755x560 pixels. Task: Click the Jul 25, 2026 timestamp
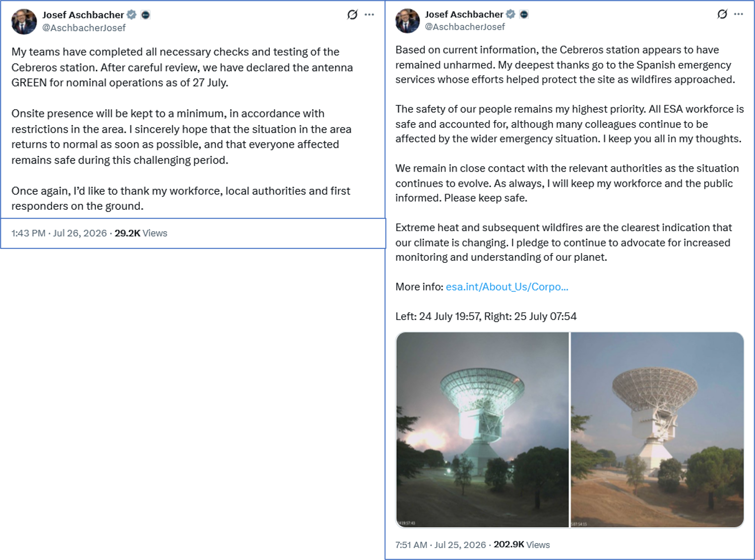pyautogui.click(x=460, y=545)
